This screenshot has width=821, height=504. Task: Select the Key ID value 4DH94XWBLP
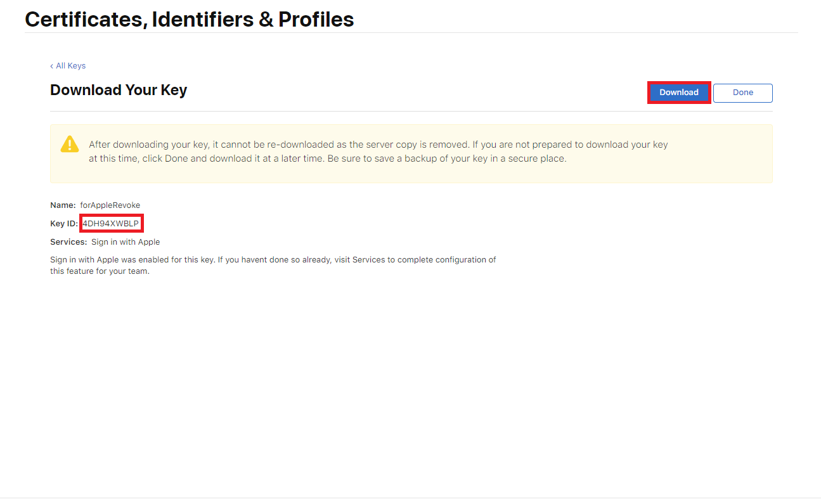point(111,223)
